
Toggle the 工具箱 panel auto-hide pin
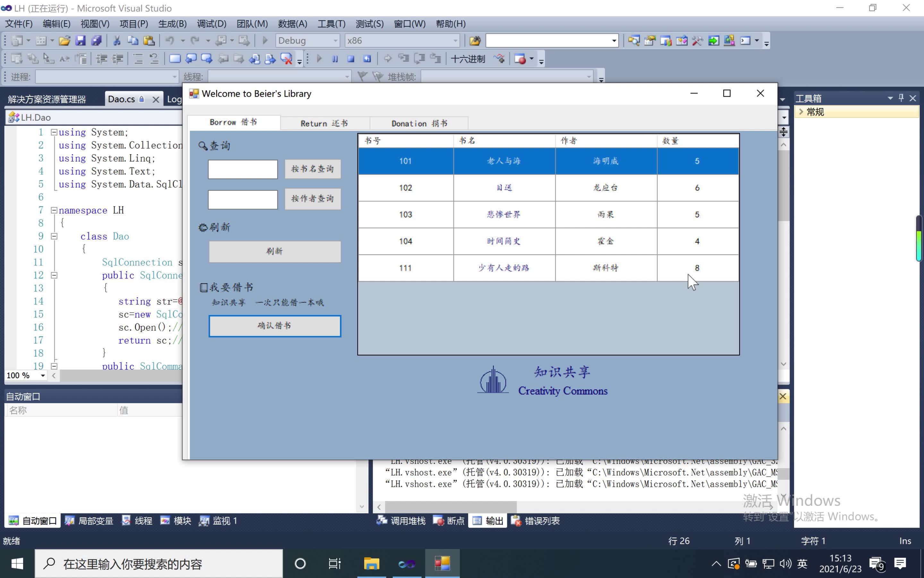click(x=902, y=98)
